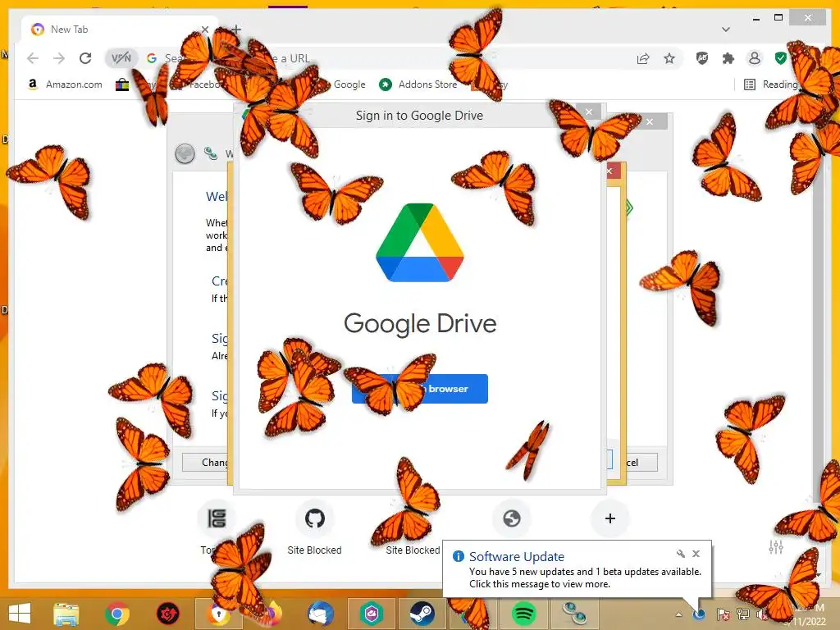This screenshot has width=840, height=630.
Task: Click the blue browser button in Google Drive dialog
Action: pos(419,389)
